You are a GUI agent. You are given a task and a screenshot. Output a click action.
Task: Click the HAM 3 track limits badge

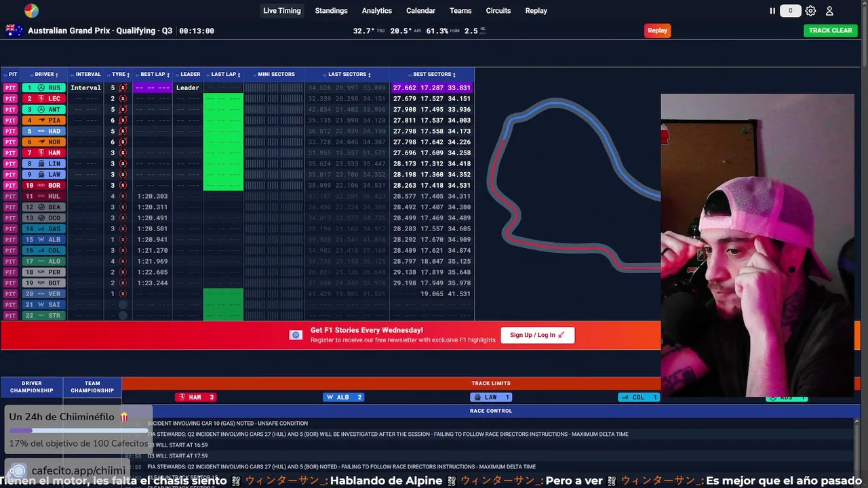[x=195, y=397]
